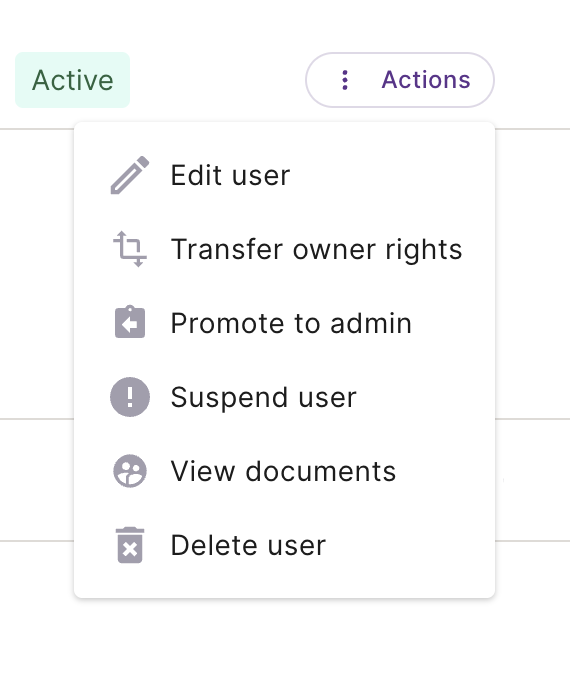
Task: Click the three-dot kebab icon in Actions
Action: [345, 80]
